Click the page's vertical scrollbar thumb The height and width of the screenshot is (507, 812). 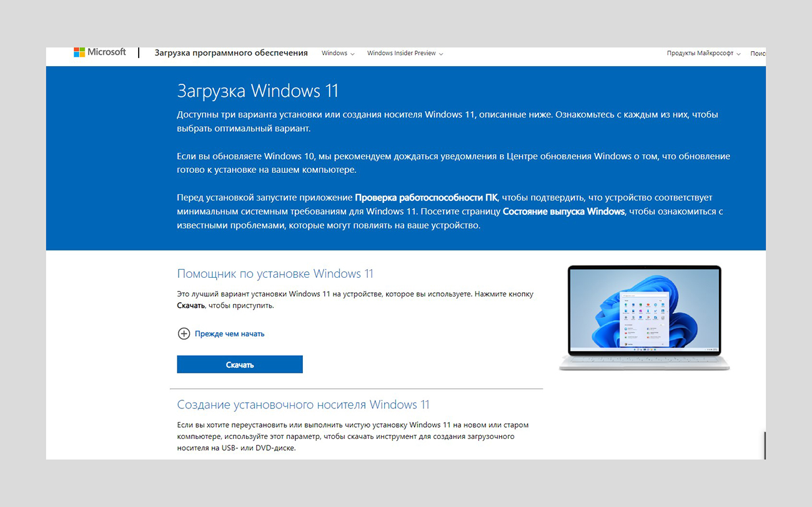tap(765, 445)
